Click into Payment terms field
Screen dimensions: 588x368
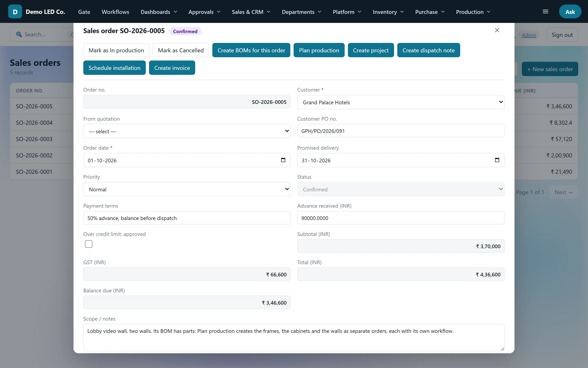[187, 218]
